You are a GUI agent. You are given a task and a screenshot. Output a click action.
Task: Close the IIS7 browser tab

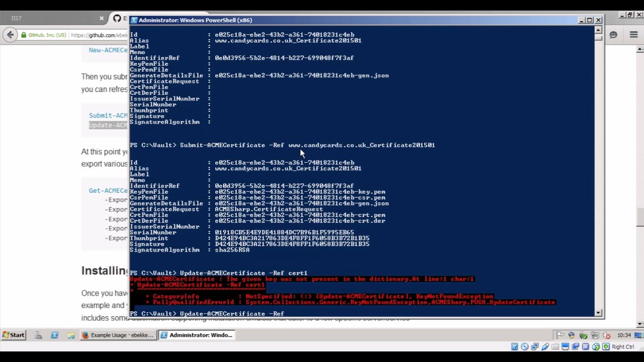101,18
